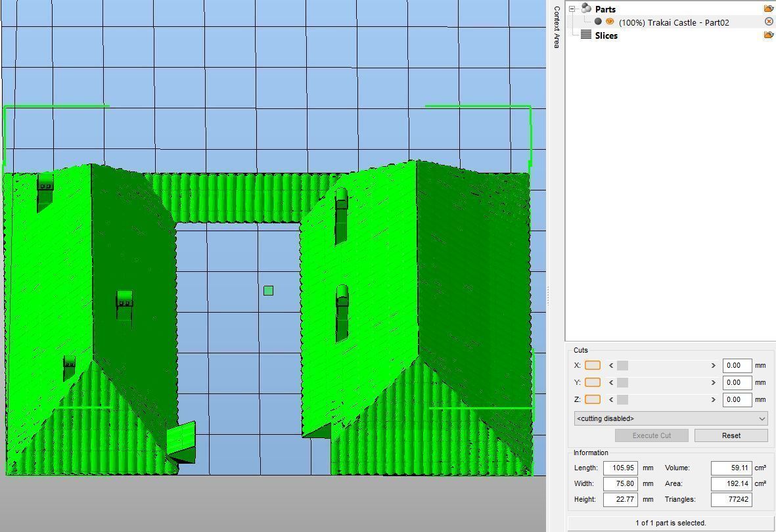The image size is (776, 532).
Task: Collapse the Parts tree node
Action: coord(572,9)
